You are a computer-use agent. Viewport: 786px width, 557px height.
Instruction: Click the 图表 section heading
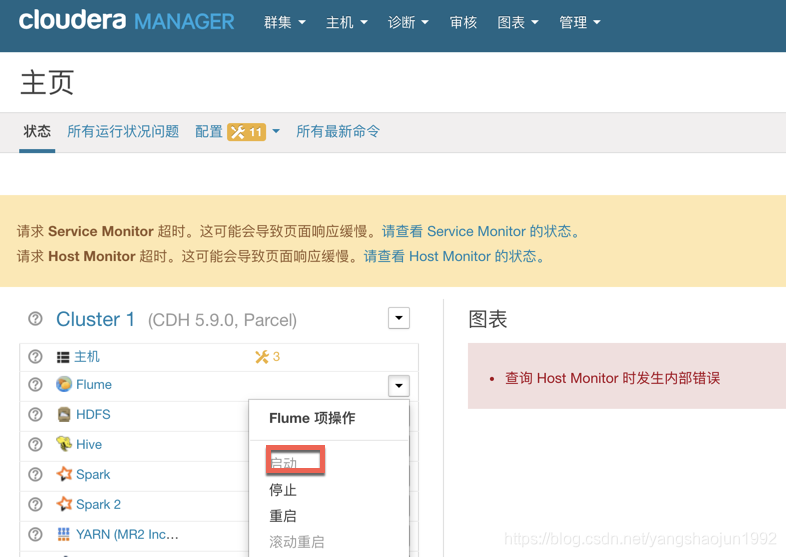coord(488,319)
